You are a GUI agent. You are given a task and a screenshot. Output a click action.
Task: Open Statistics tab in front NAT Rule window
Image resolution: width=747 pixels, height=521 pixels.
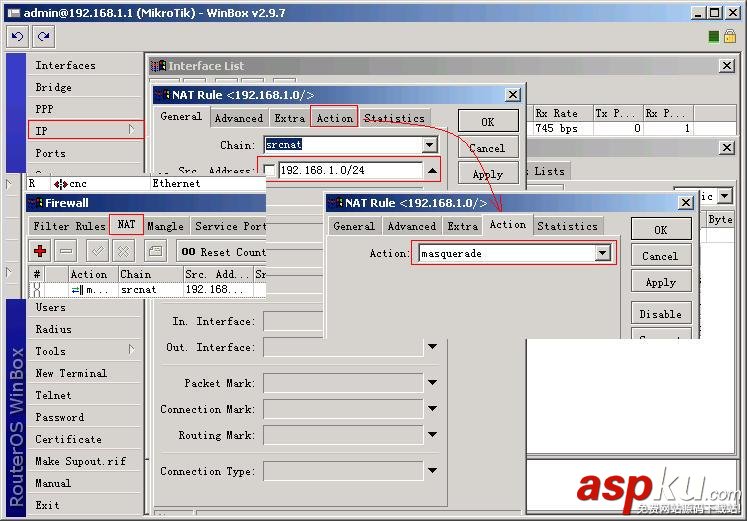coord(567,226)
